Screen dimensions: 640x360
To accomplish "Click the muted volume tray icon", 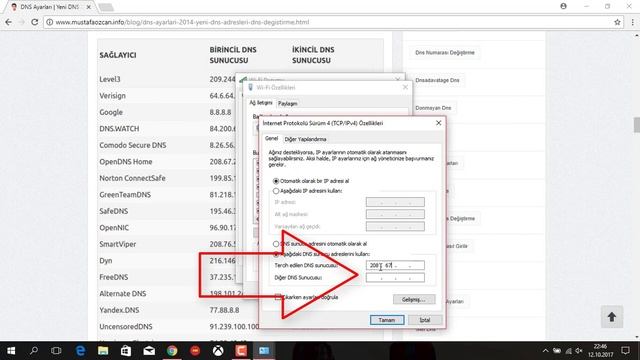I will click(579, 351).
